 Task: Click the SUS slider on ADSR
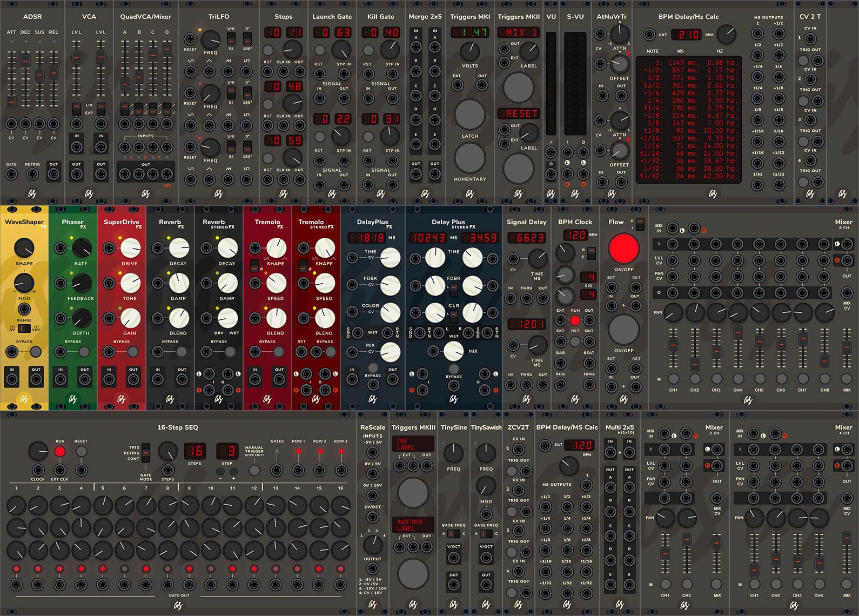click(x=39, y=75)
